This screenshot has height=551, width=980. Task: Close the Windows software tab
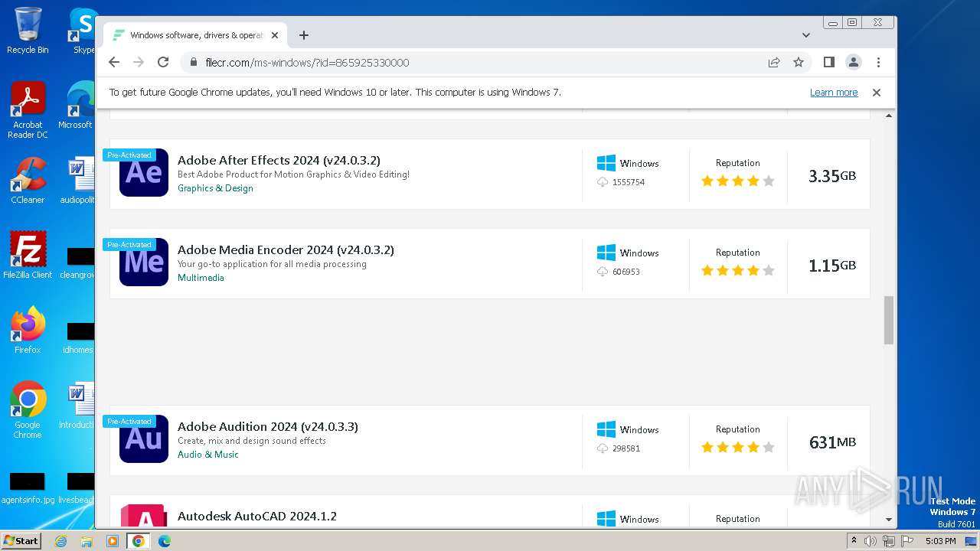point(275,35)
